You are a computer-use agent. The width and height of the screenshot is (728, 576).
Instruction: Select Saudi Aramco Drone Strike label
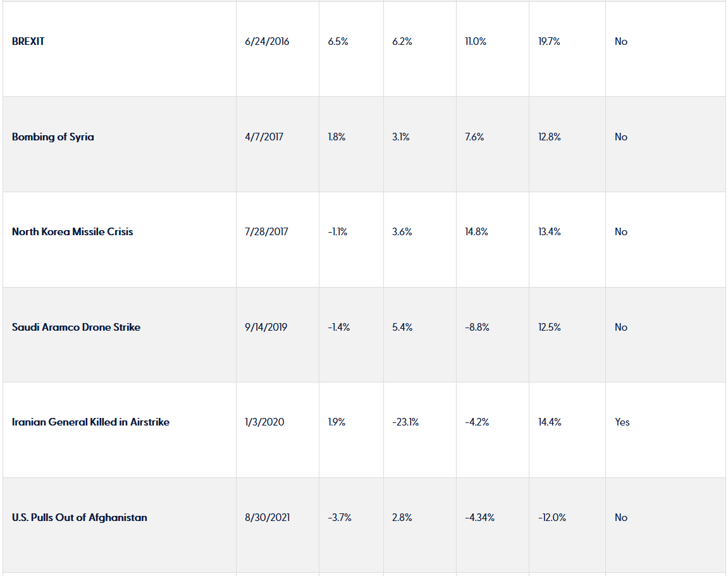[x=76, y=328]
